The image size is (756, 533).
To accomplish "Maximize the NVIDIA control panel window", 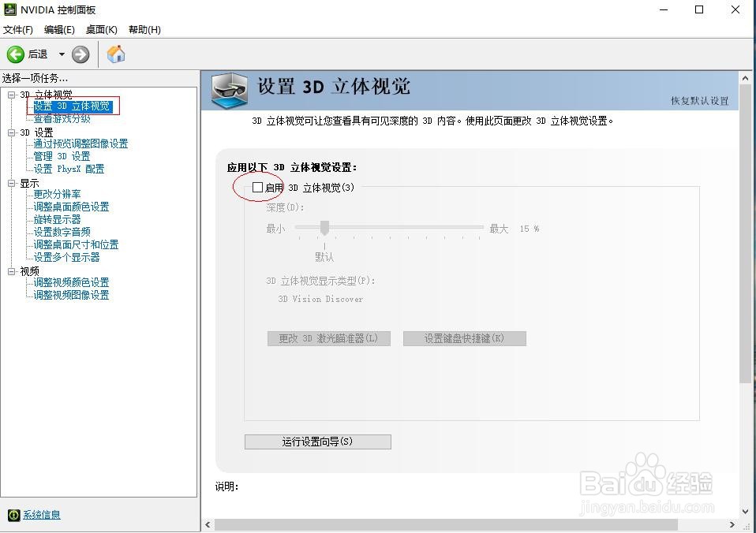I will click(699, 9).
